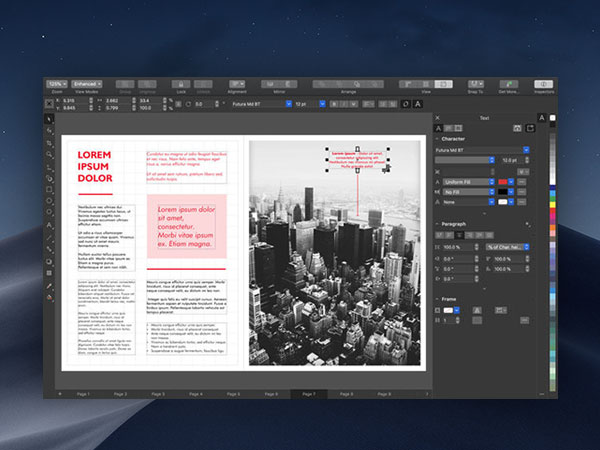Select right alignment in Paragraph section
Viewport: 600px width, 450px height.
click(x=469, y=235)
